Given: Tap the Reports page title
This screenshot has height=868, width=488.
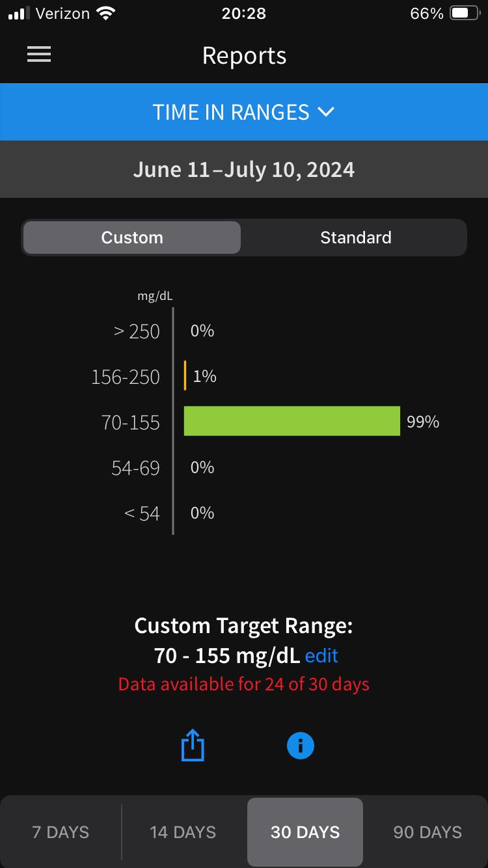Looking at the screenshot, I should pyautogui.click(x=244, y=55).
